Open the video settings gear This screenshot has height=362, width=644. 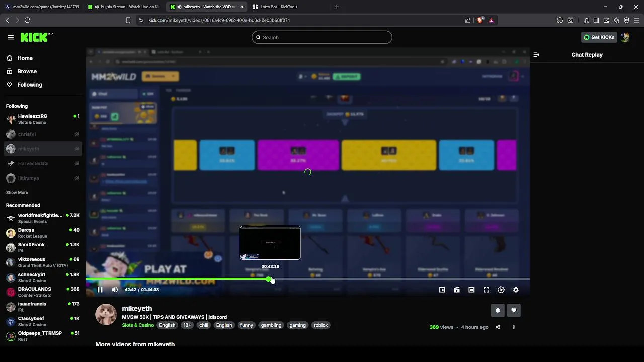(516, 290)
